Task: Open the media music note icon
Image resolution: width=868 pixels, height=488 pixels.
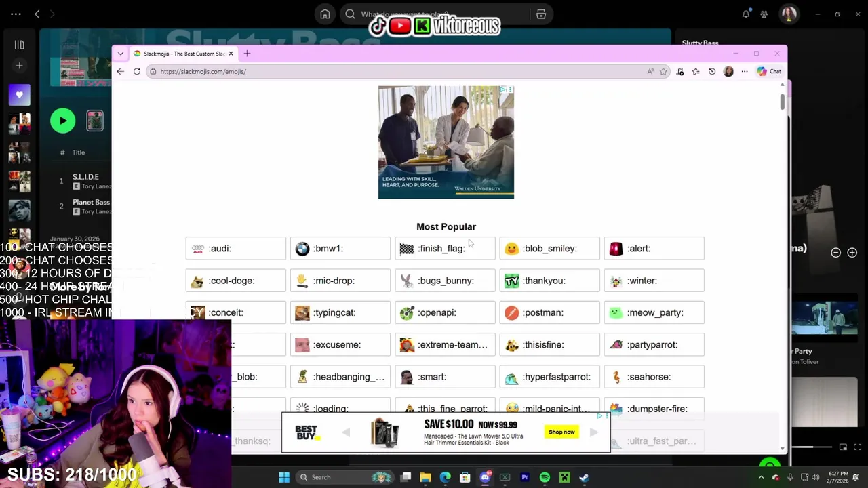Action: 680,71
